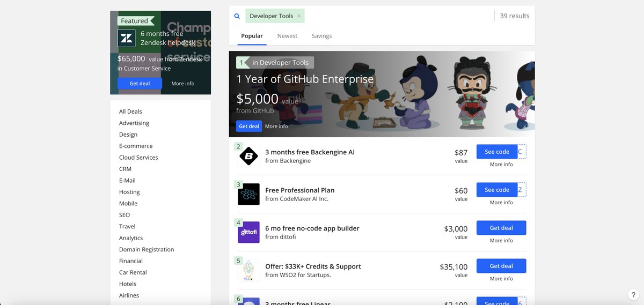Click the '1 Year of GitHub Enterprise' title
Viewport: 644px width, 305px height.
click(305, 80)
